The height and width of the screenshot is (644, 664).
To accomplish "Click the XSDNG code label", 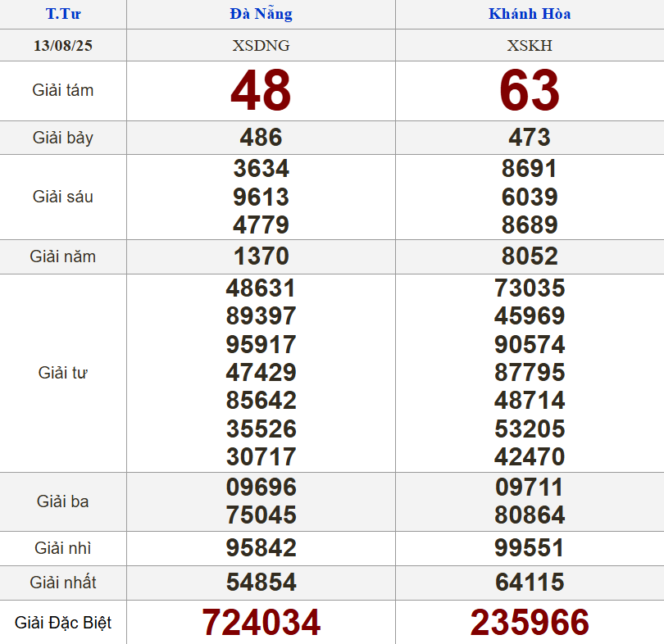I will tap(261, 46).
